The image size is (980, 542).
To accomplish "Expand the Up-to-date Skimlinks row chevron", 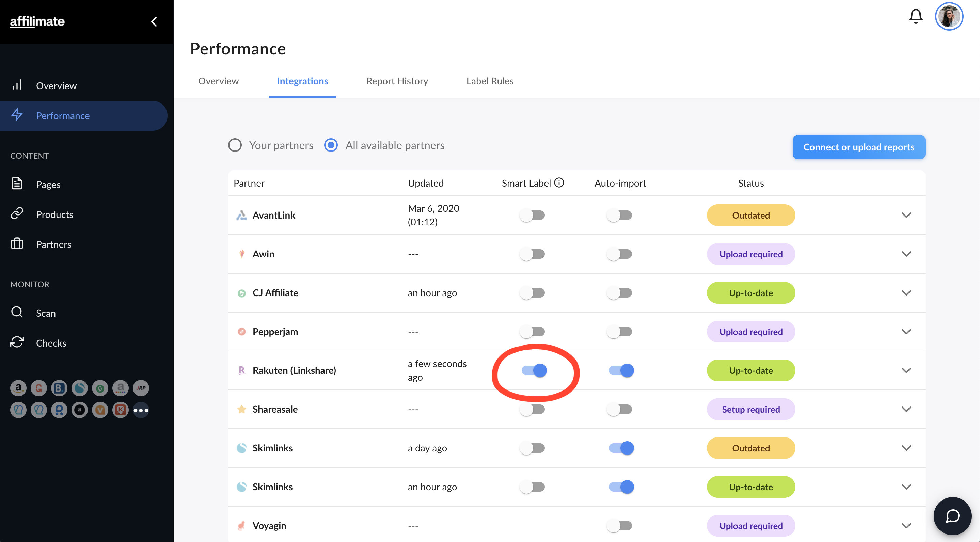I will [906, 487].
